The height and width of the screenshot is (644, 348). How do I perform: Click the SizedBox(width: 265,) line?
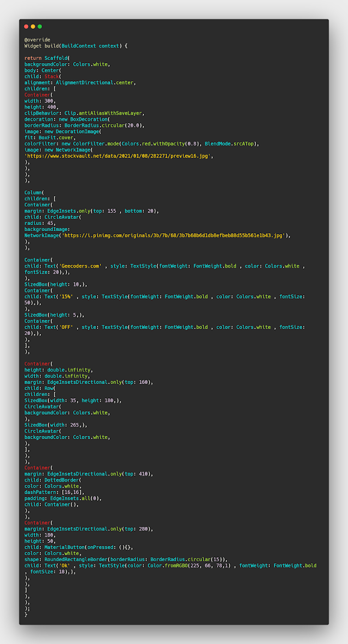pyautogui.click(x=56, y=424)
